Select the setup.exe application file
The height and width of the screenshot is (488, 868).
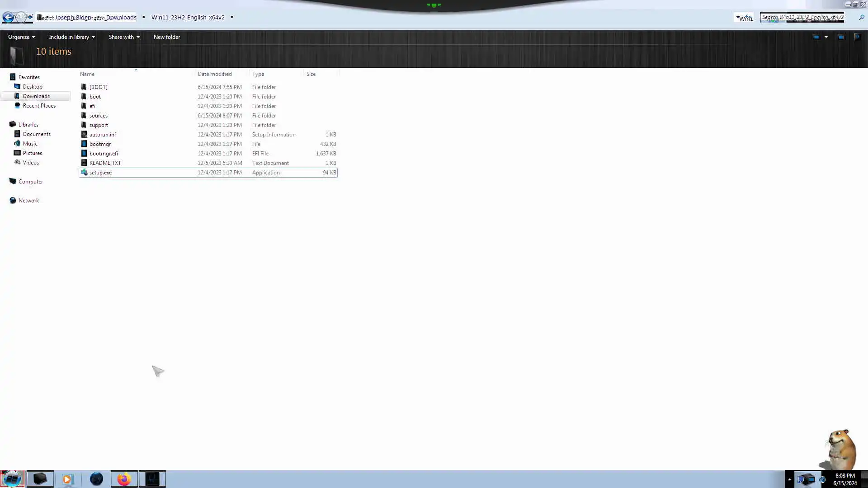tap(100, 173)
